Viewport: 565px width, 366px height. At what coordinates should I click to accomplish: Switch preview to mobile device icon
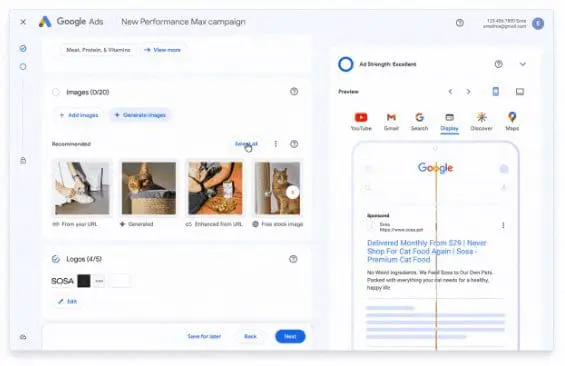[x=496, y=92]
